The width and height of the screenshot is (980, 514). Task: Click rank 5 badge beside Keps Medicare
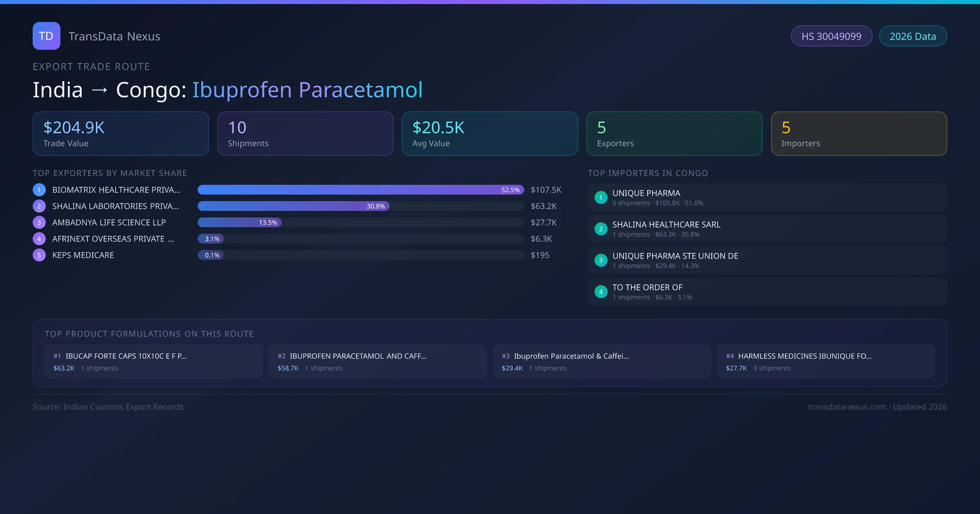[39, 255]
